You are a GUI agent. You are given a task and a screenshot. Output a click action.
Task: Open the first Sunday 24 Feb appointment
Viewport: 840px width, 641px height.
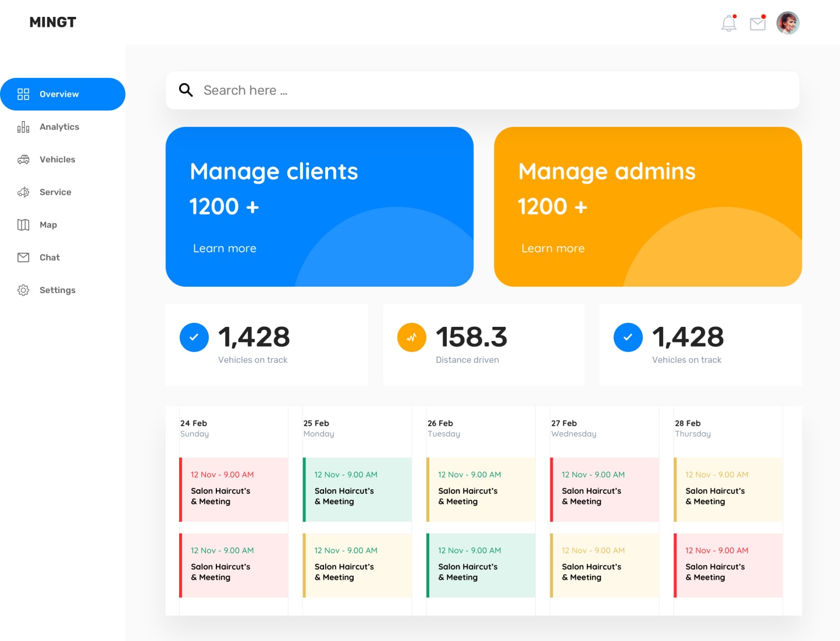click(234, 489)
